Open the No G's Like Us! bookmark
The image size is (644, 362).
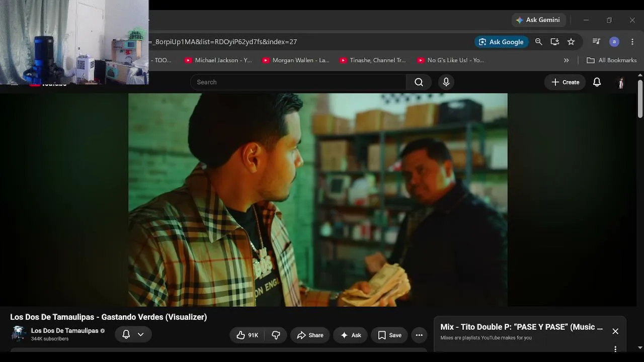pyautogui.click(x=451, y=60)
